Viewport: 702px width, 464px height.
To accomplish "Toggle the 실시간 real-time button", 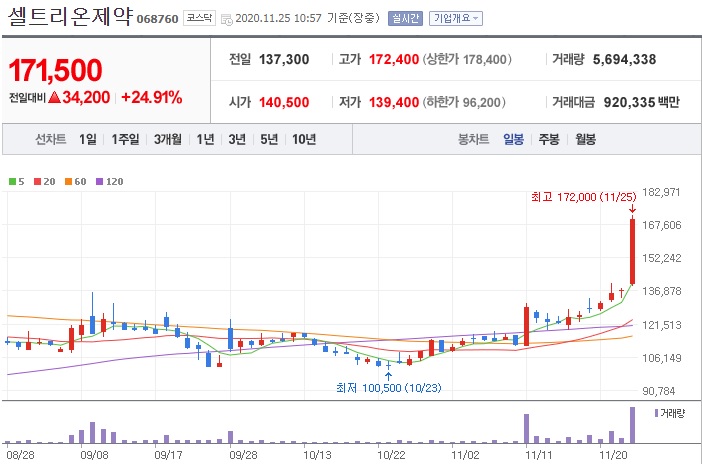I will pos(405,18).
